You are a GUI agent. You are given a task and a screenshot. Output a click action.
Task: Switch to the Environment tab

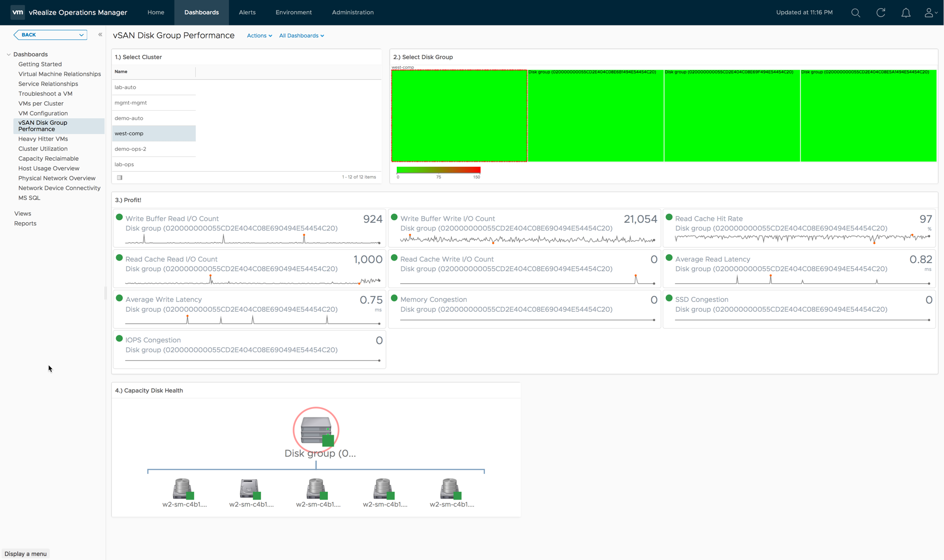pos(294,12)
